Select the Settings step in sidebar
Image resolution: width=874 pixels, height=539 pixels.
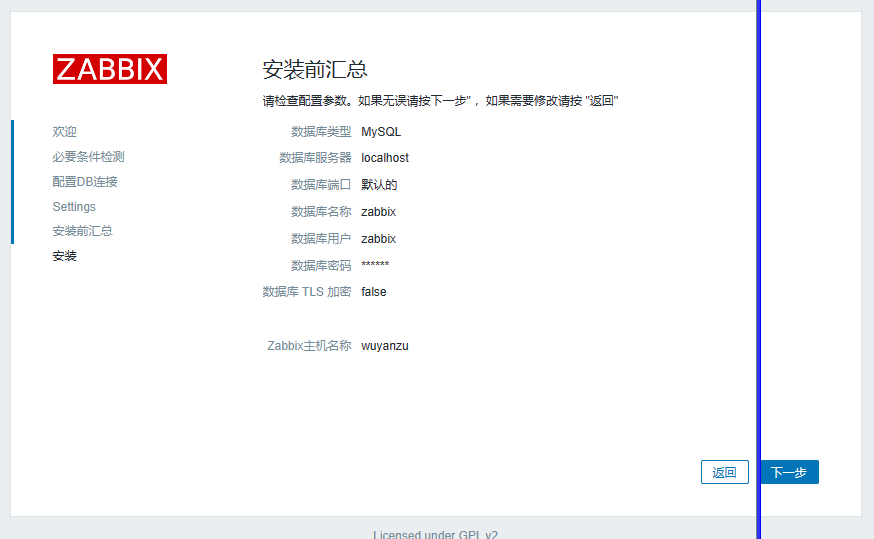74,207
